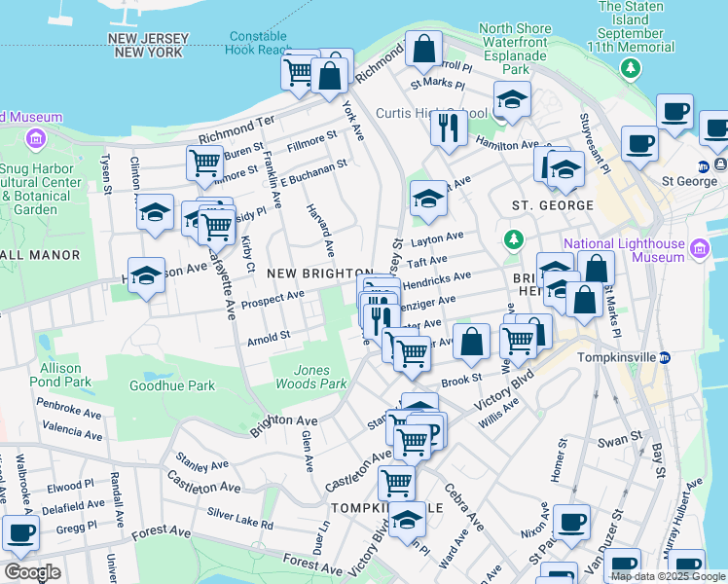The width and height of the screenshot is (728, 584).
Task: Click the Jones Woods Park label
Action: (x=311, y=377)
